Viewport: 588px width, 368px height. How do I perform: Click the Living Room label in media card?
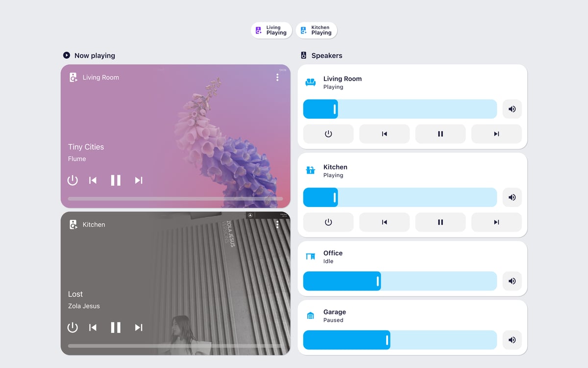click(100, 77)
